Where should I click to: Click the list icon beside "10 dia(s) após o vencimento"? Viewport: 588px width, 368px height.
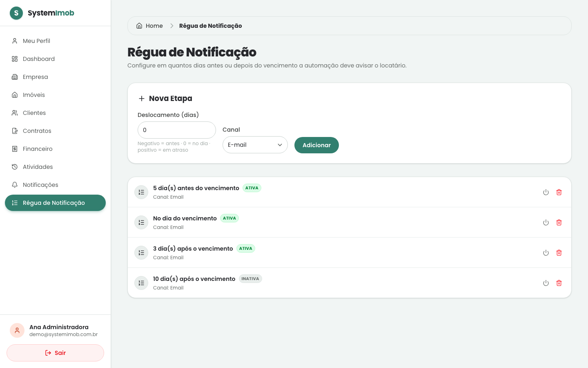click(x=141, y=283)
